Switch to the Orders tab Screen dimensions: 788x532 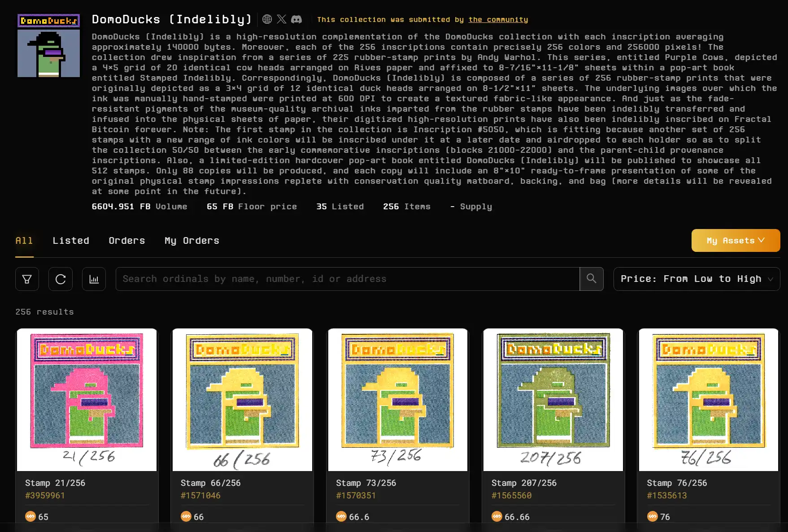click(x=126, y=241)
